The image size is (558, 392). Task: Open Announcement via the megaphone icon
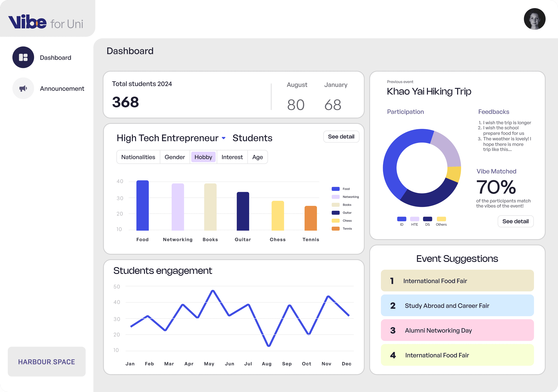[23, 88]
